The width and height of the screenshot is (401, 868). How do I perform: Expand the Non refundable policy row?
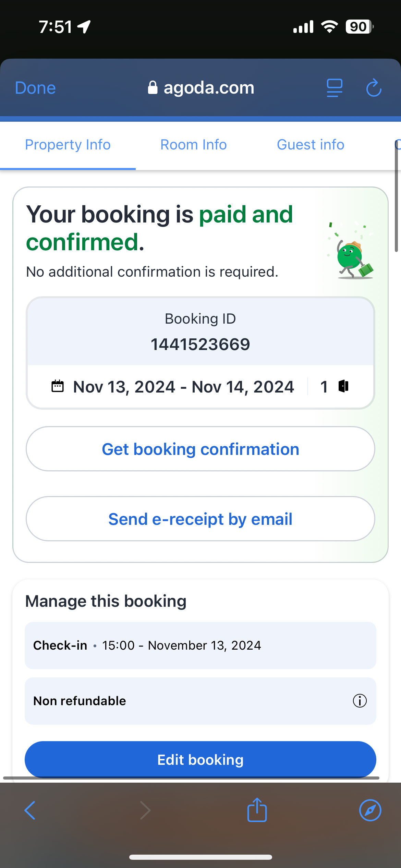point(200,701)
